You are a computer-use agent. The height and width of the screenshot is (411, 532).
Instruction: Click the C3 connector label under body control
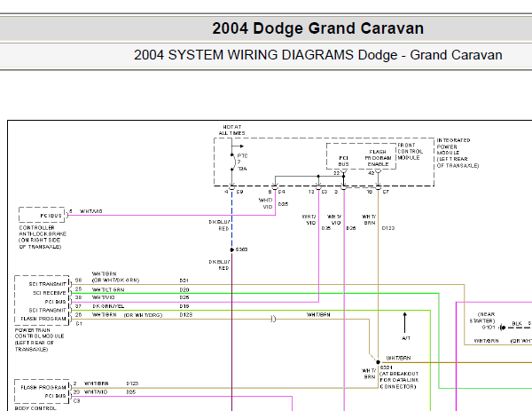(x=76, y=401)
